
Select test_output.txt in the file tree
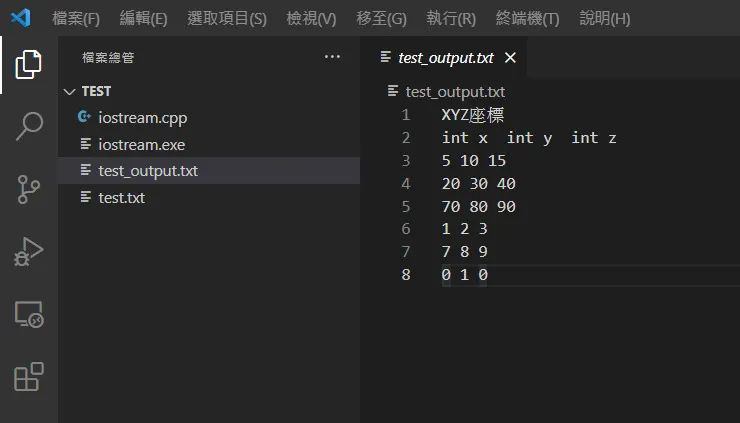(x=209, y=170)
